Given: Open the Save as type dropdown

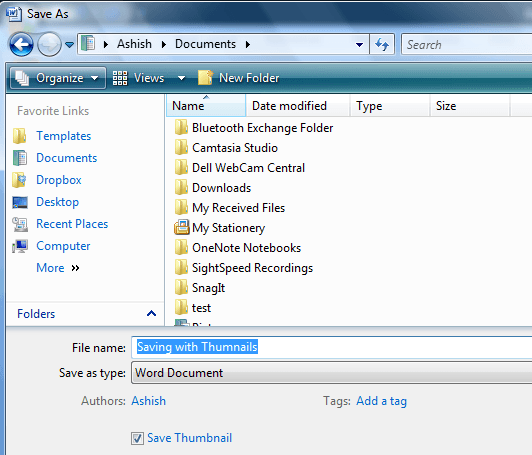Looking at the screenshot, I should coord(331,373).
